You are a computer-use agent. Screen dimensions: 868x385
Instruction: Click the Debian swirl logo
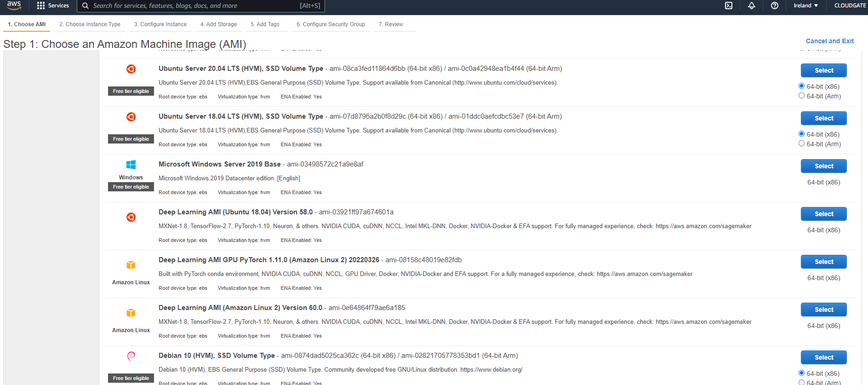click(x=131, y=356)
